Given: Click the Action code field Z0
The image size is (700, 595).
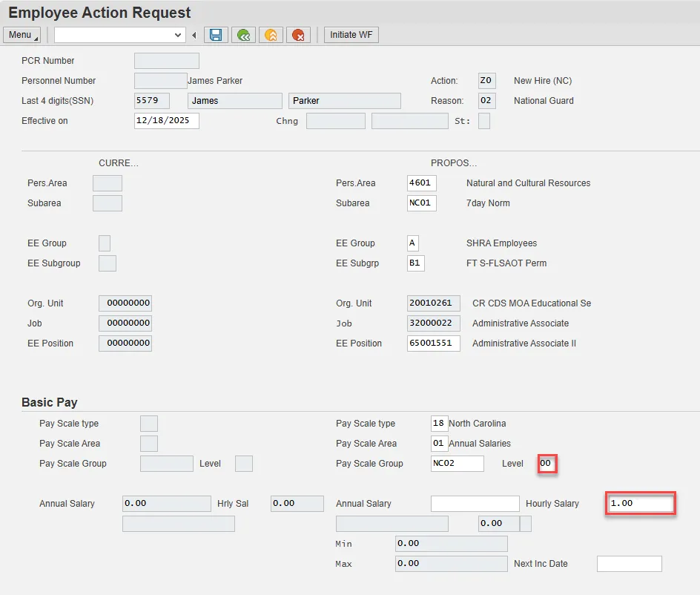Looking at the screenshot, I should tap(486, 81).
